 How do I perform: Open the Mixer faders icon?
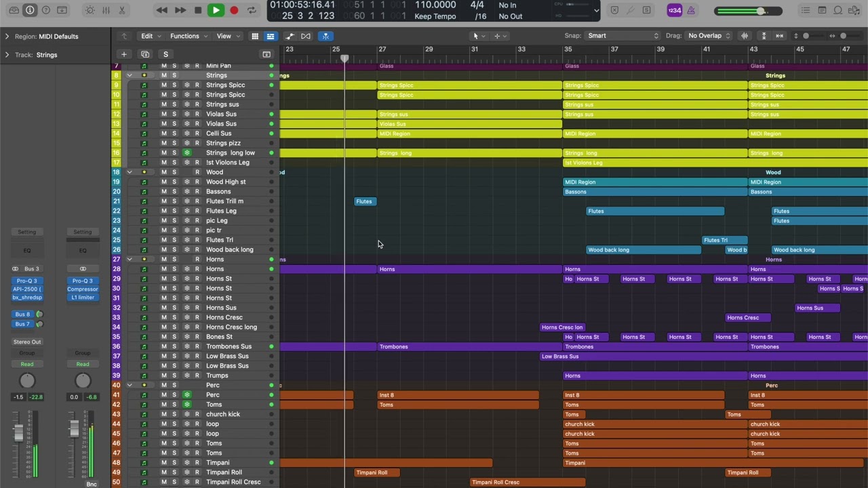click(x=106, y=10)
